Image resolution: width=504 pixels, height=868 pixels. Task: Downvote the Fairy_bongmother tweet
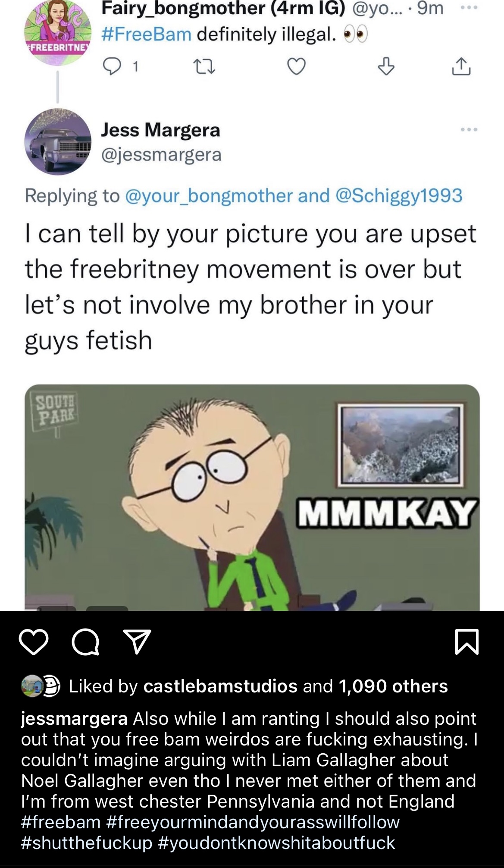click(x=386, y=66)
